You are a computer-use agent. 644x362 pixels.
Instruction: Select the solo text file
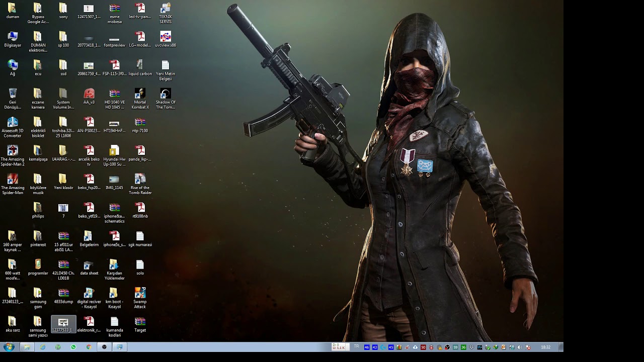140,267
